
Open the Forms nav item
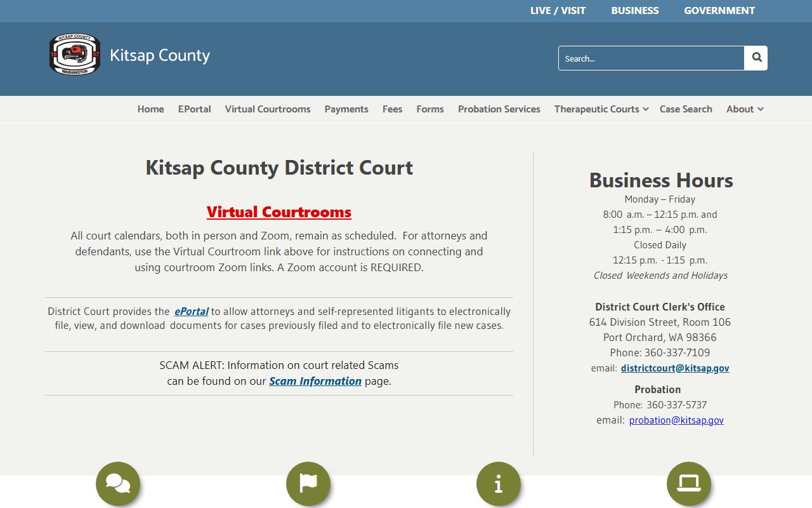[430, 109]
